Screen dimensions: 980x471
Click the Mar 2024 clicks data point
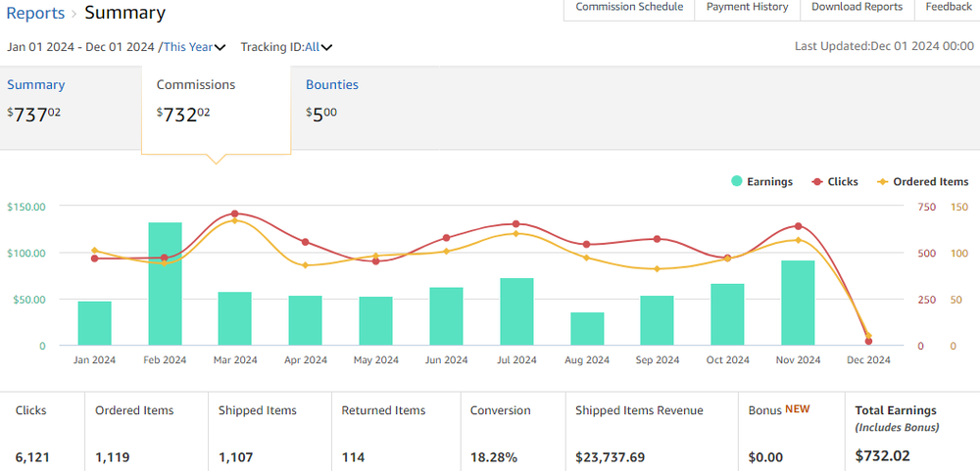point(235,213)
